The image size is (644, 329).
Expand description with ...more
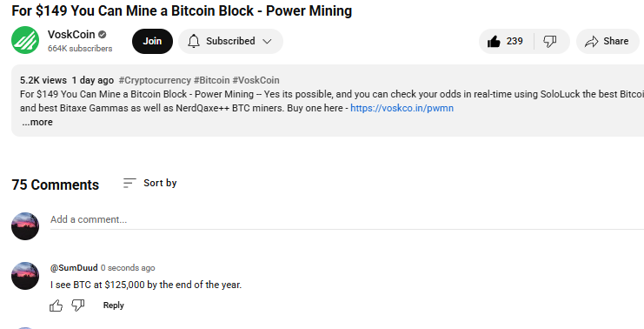(x=37, y=122)
